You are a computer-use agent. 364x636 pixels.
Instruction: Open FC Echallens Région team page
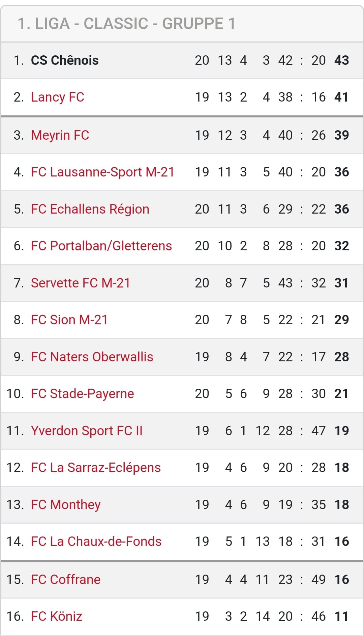90,209
